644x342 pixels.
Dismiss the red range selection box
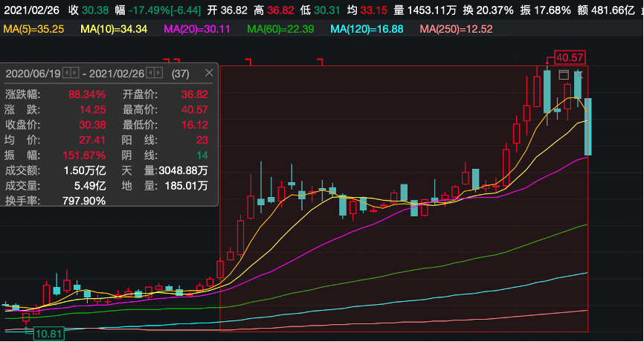point(579,75)
